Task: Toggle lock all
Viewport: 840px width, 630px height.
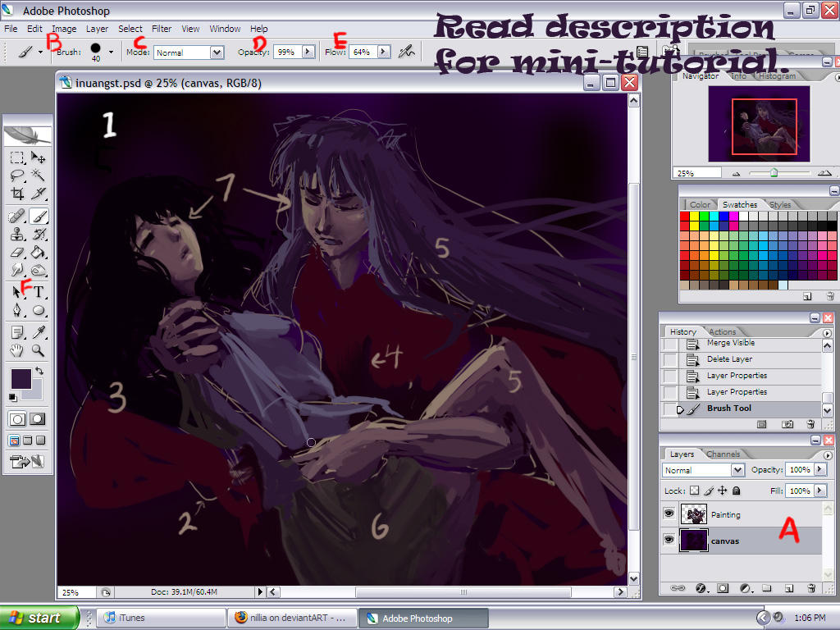Action: pyautogui.click(x=736, y=491)
